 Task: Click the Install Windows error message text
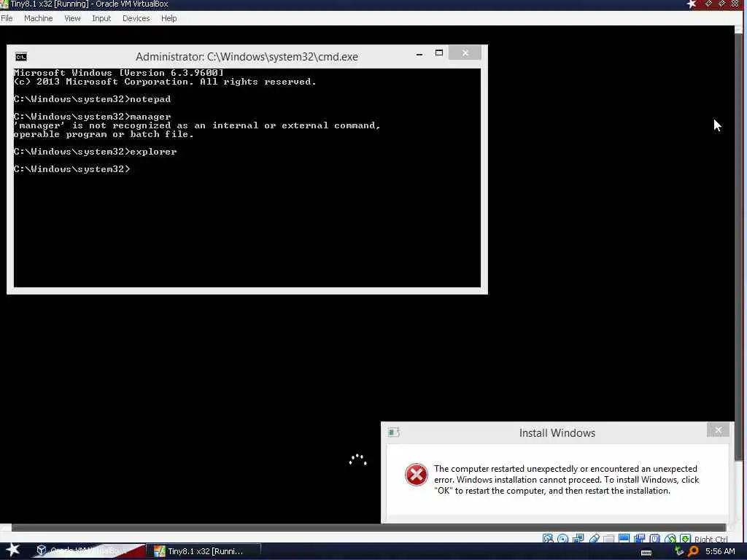coord(566,480)
